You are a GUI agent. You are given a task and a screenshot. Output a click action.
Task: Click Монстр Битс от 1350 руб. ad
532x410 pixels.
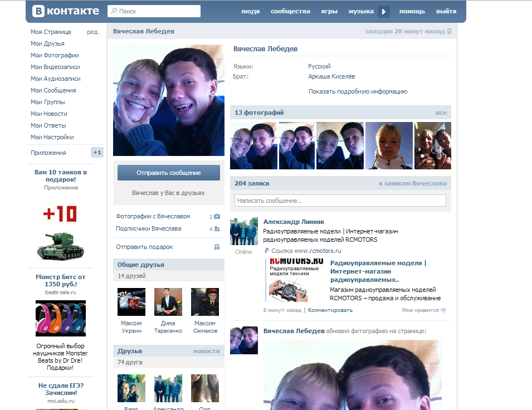[61, 281]
